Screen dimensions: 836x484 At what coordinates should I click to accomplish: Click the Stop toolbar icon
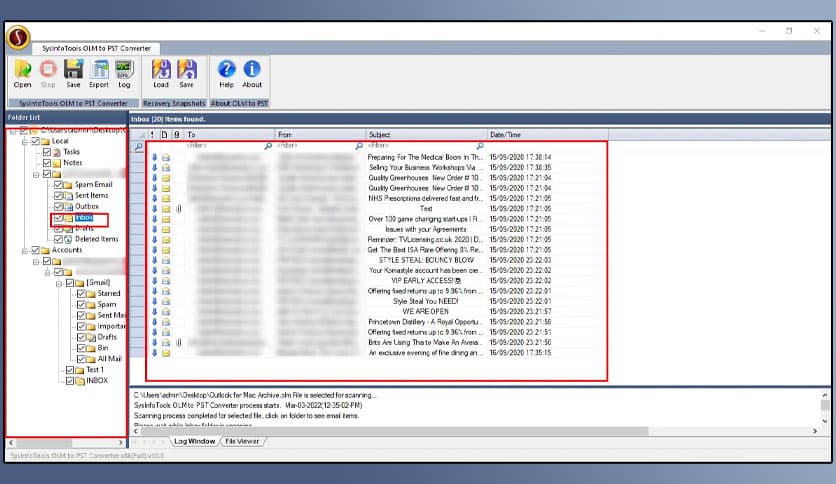tap(48, 69)
